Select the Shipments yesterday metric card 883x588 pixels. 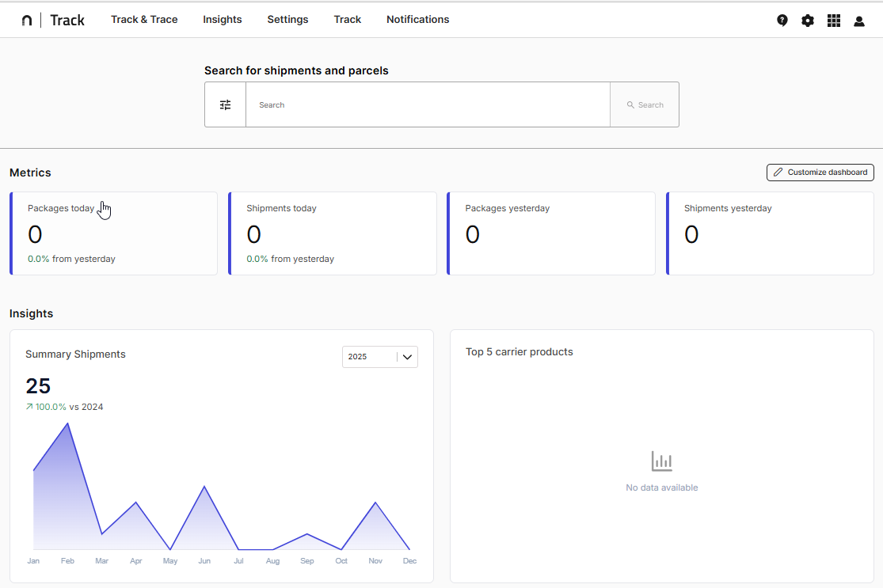point(770,233)
